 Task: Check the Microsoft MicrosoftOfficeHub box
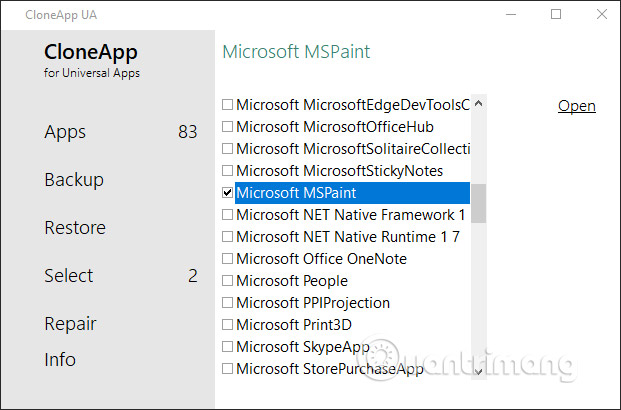227,127
